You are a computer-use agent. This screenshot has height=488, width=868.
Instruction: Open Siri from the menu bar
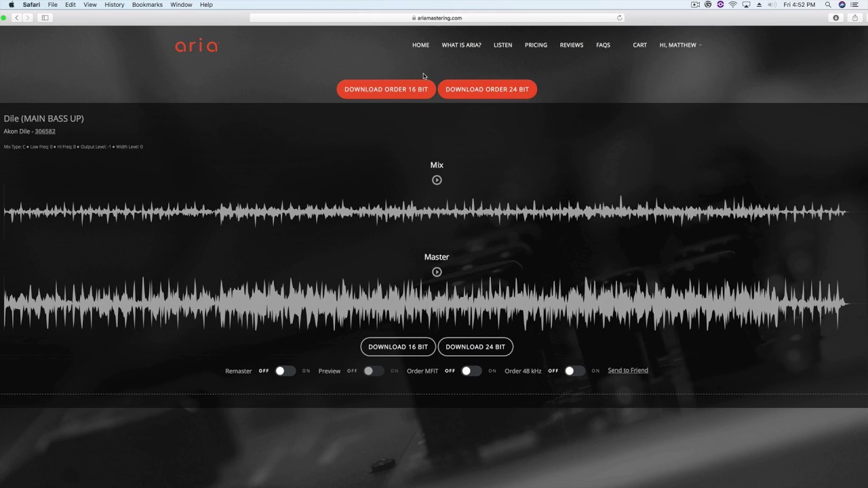point(842,5)
